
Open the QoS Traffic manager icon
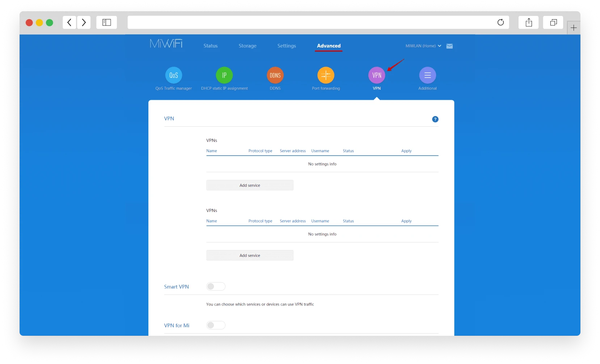[x=174, y=75]
